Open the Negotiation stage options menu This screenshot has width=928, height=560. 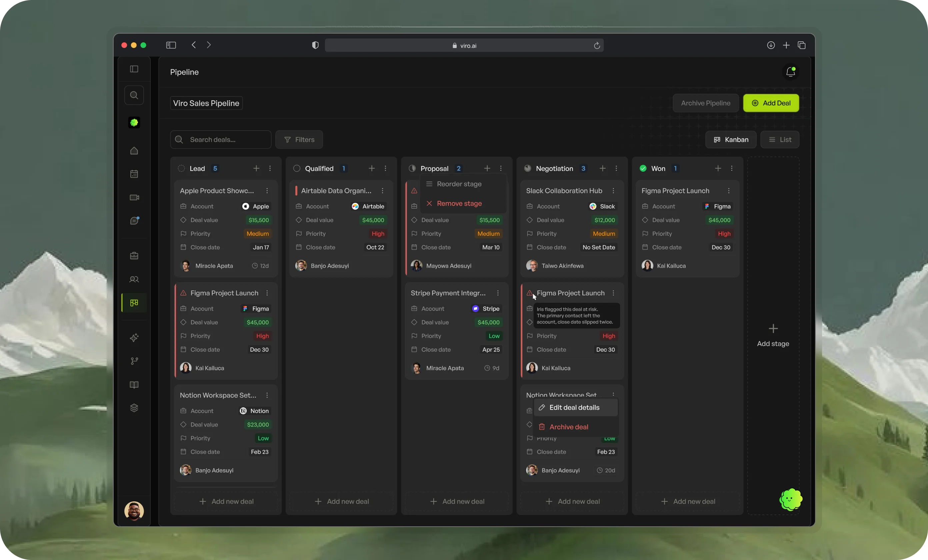616,168
